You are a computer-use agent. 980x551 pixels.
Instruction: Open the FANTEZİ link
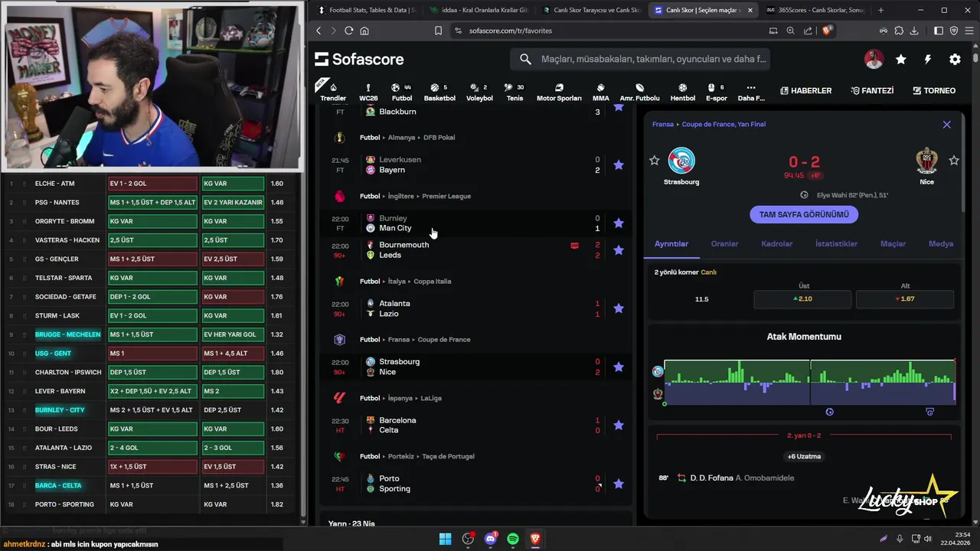pos(872,90)
